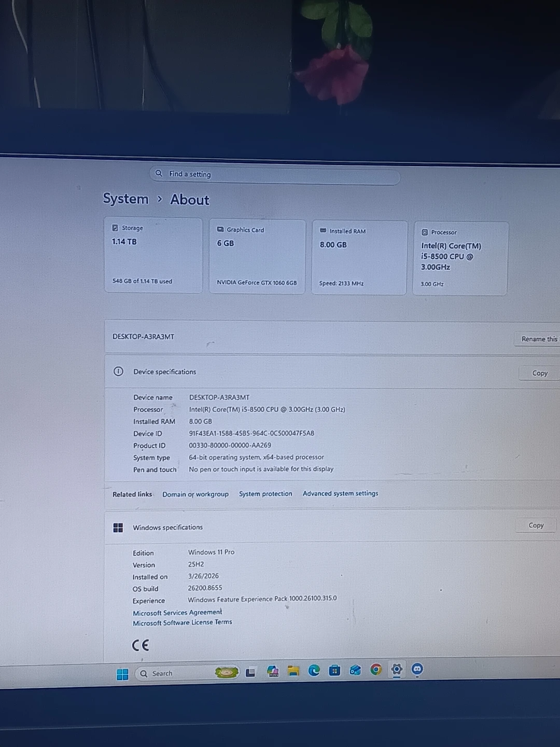Viewport: 560px width, 747px height.
Task: Click Rename this PC button
Action: (538, 339)
